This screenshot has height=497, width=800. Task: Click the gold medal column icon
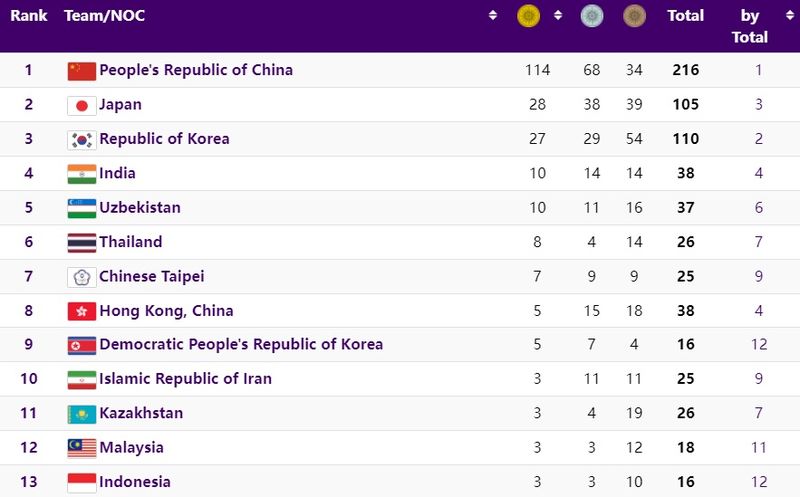coord(529,16)
